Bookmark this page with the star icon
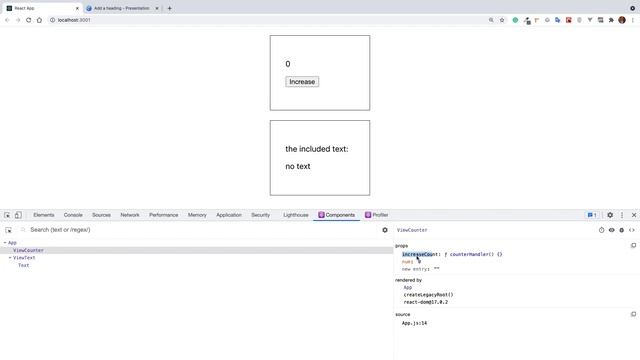Image resolution: width=640 pixels, height=360 pixels. pos(502,20)
